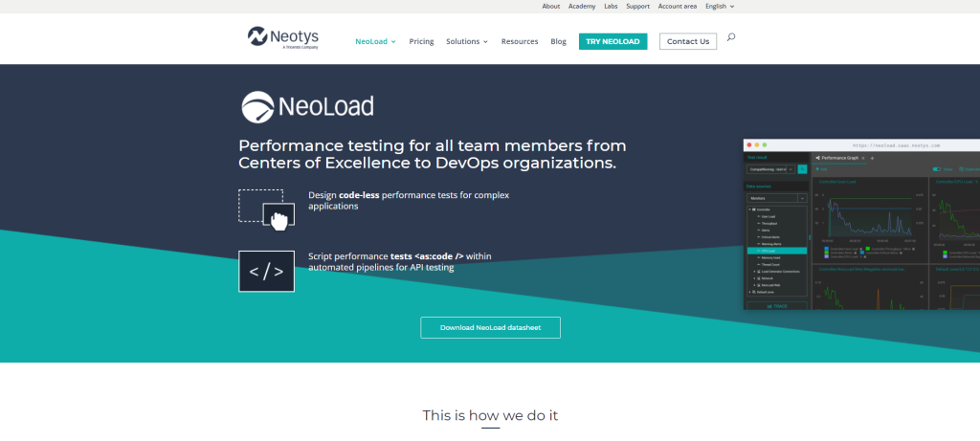Open the Support link in top bar
This screenshot has height=441, width=980.
pos(637,7)
